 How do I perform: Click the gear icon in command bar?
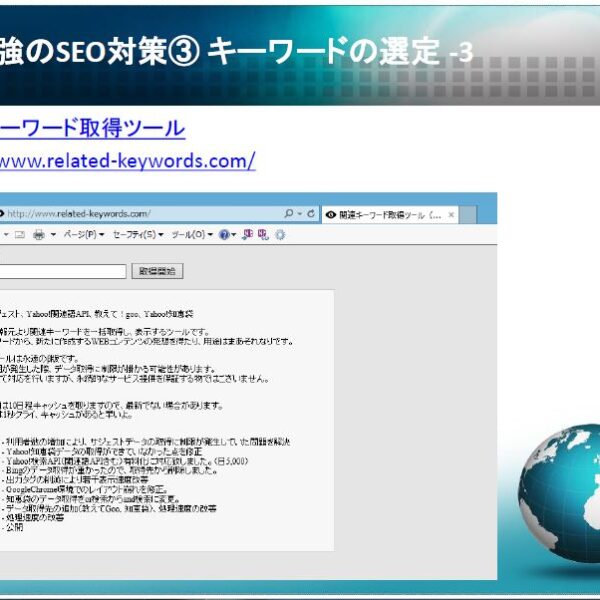[280, 235]
